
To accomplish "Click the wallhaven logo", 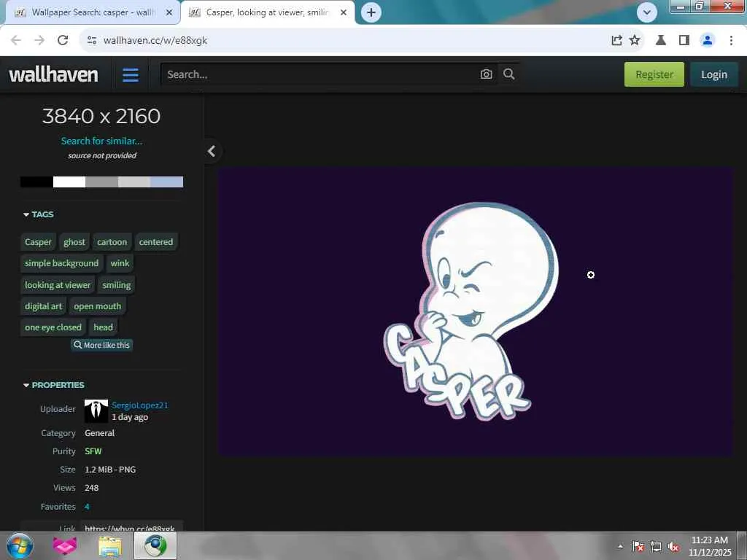I will pyautogui.click(x=53, y=75).
